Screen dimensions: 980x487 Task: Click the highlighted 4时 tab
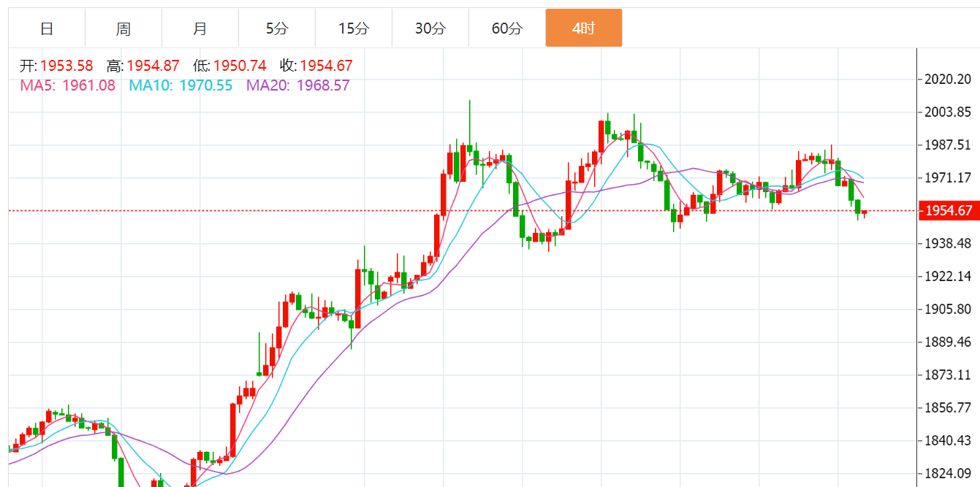click(584, 28)
